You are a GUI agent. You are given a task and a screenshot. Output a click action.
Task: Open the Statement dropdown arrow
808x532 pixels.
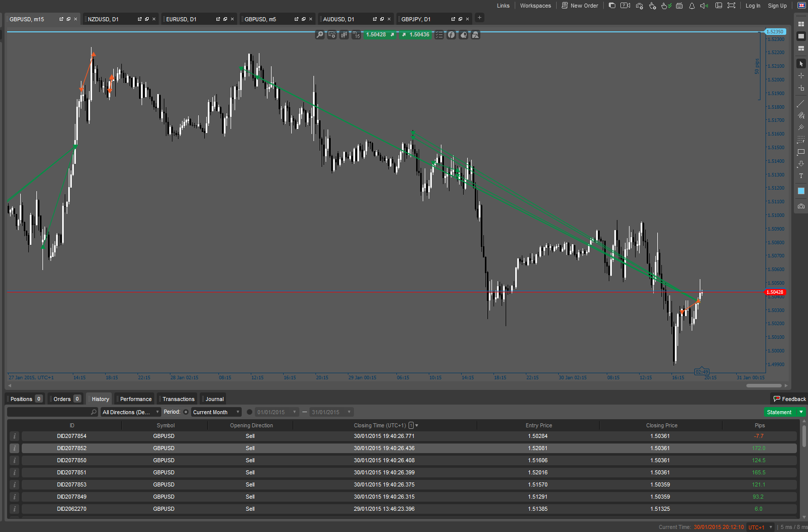801,412
